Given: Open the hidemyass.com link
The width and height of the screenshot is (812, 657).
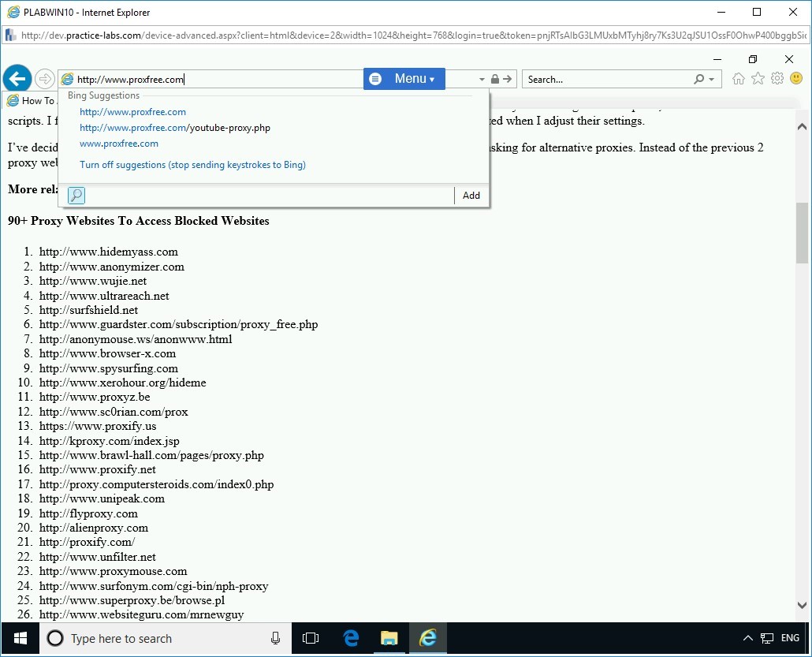Looking at the screenshot, I should click(109, 252).
